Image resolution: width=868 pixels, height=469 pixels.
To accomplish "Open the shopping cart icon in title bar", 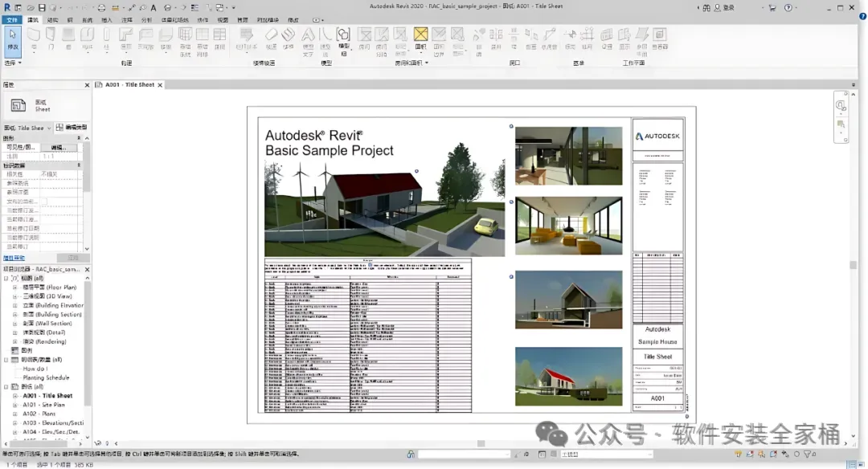I will tap(773, 8).
